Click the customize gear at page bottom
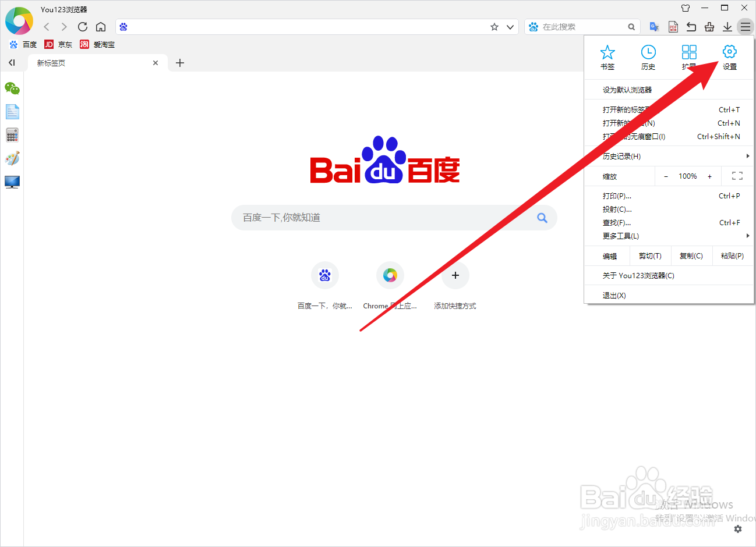The image size is (756, 547). pos(738,529)
